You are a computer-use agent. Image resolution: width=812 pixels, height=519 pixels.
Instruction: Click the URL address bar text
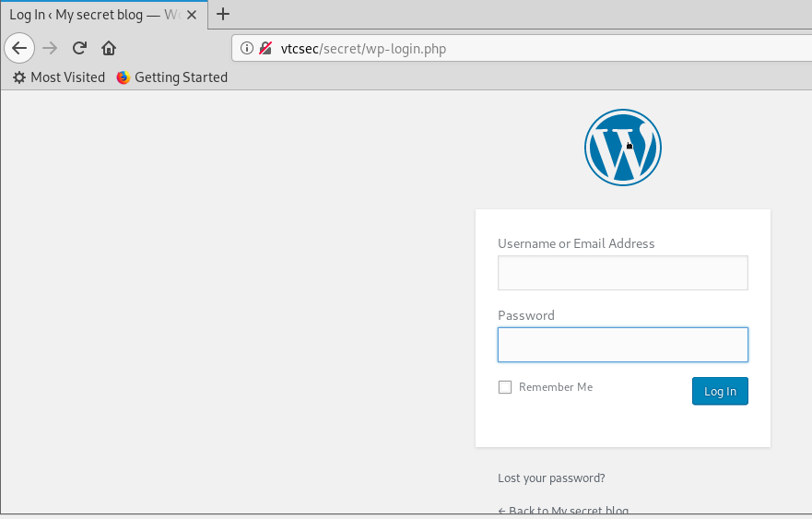coord(363,49)
